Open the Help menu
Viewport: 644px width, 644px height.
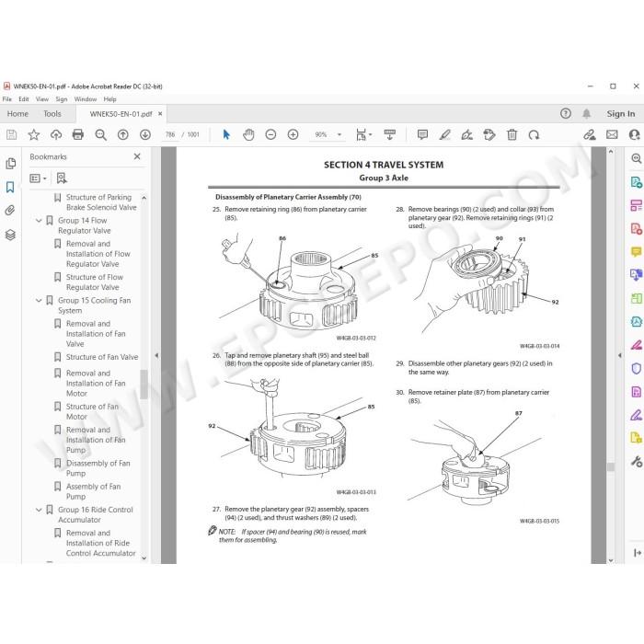tap(109, 99)
